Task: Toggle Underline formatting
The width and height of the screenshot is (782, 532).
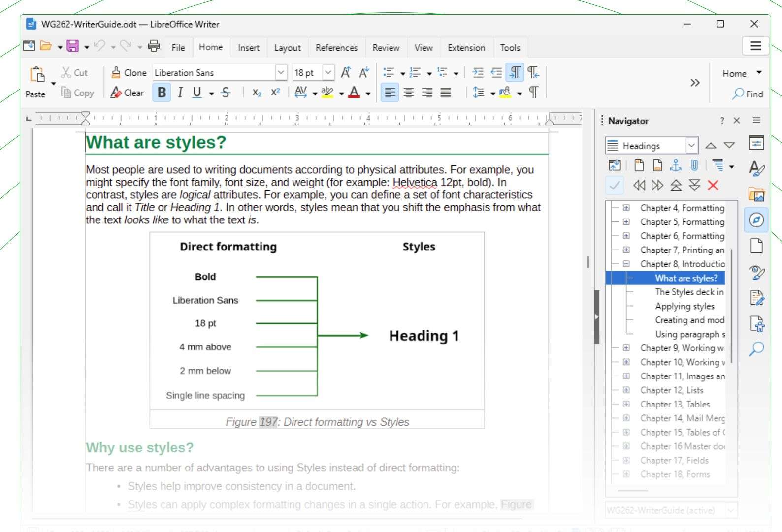Action: 197,93
